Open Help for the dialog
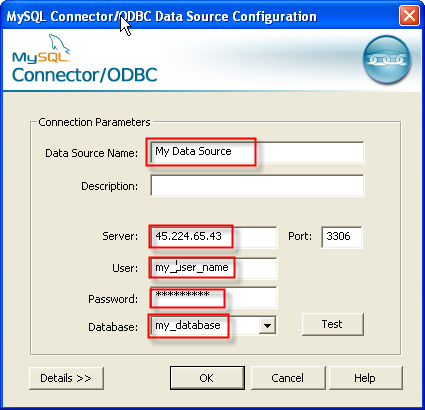 365,378
